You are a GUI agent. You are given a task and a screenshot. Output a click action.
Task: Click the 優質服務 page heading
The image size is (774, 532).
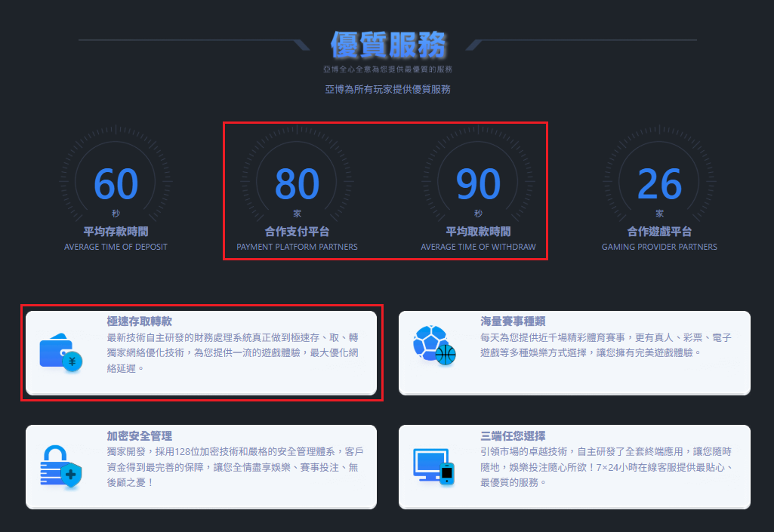[x=387, y=45]
